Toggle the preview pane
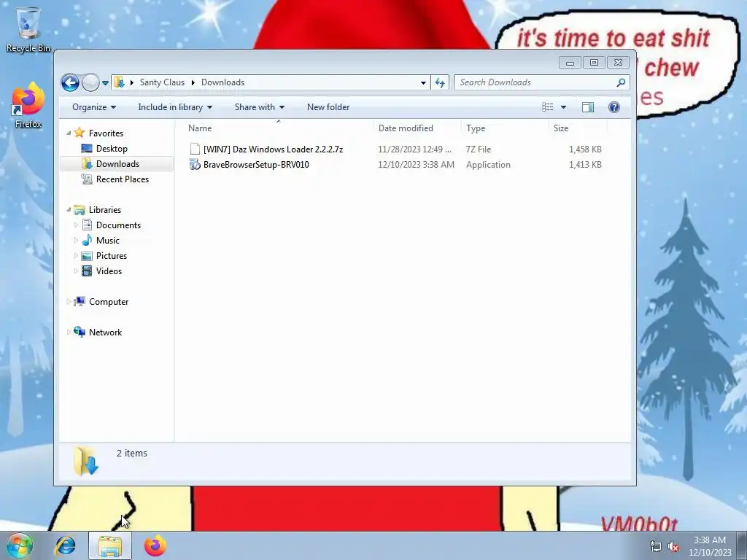 tap(588, 107)
